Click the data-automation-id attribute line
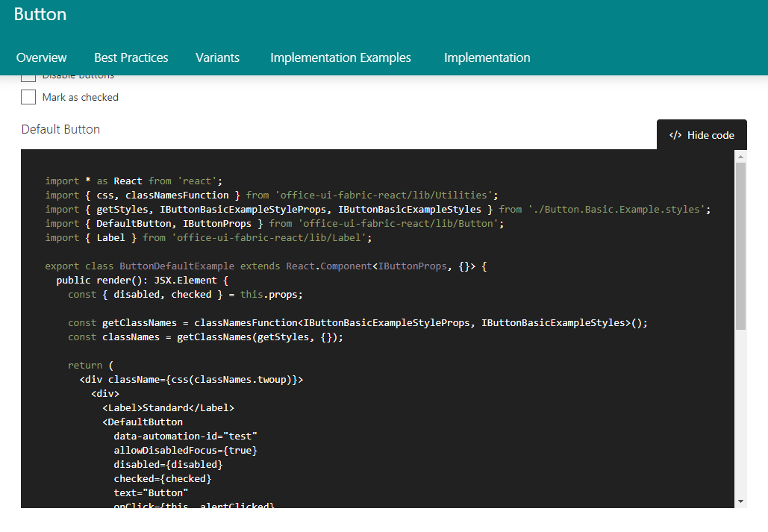The width and height of the screenshot is (768, 532). pyautogui.click(x=185, y=436)
